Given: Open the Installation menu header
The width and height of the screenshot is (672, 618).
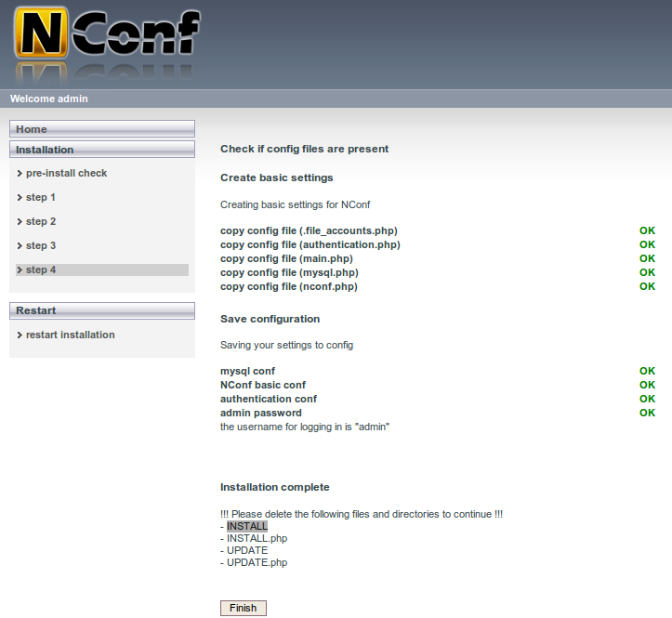Looking at the screenshot, I should [x=102, y=149].
